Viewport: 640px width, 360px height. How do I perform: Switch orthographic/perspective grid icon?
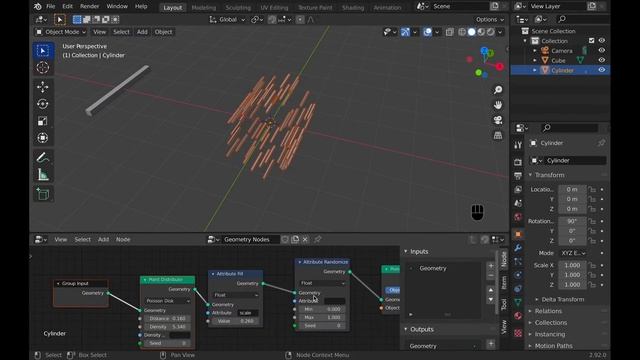[498, 135]
